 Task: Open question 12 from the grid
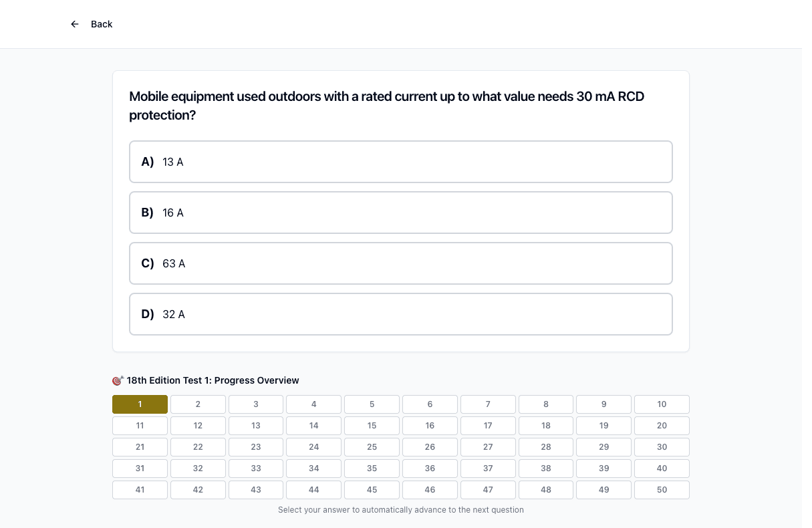[198, 426]
